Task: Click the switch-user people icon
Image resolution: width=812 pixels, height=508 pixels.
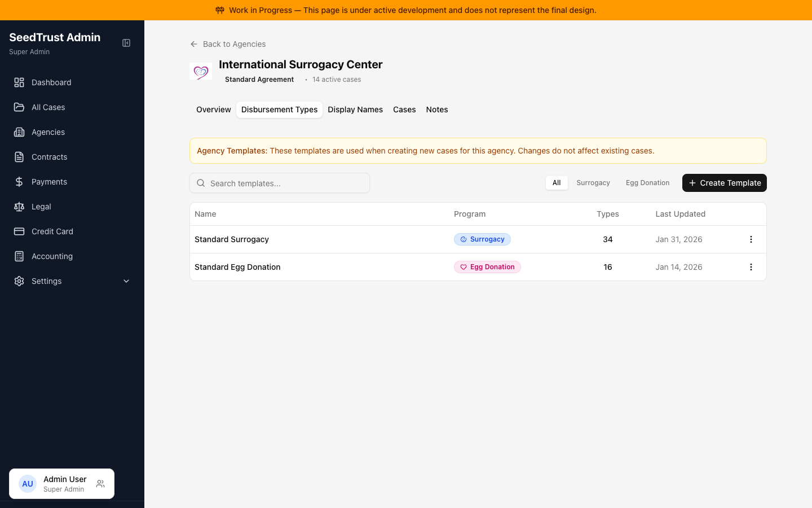Action: [100, 484]
